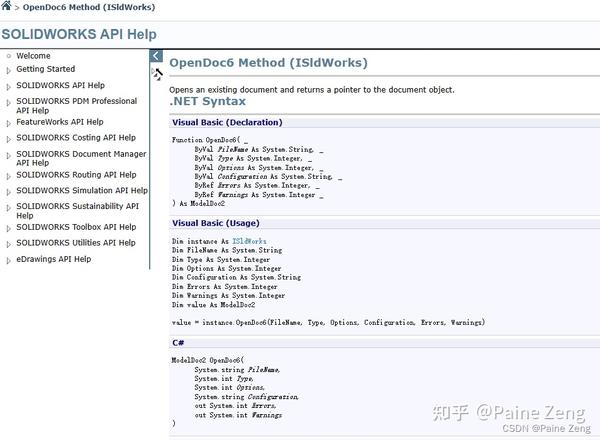The width and height of the screenshot is (600, 440).
Task: Select SOLIDWORKS Simulation API Help
Action: (82, 191)
